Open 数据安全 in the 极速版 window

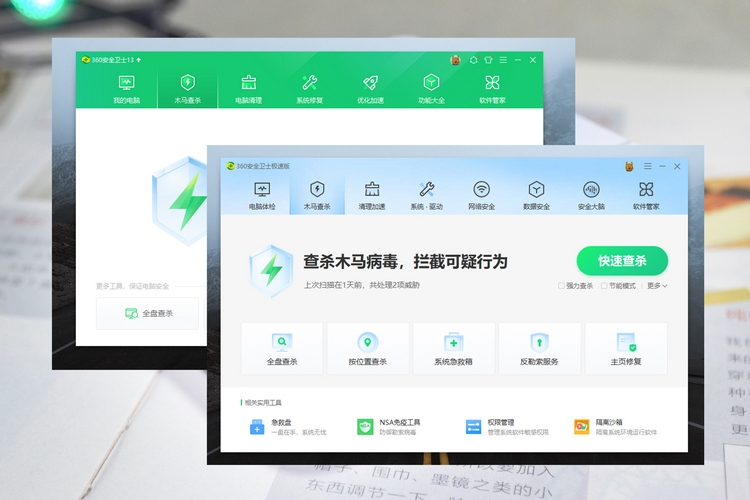tap(536, 196)
